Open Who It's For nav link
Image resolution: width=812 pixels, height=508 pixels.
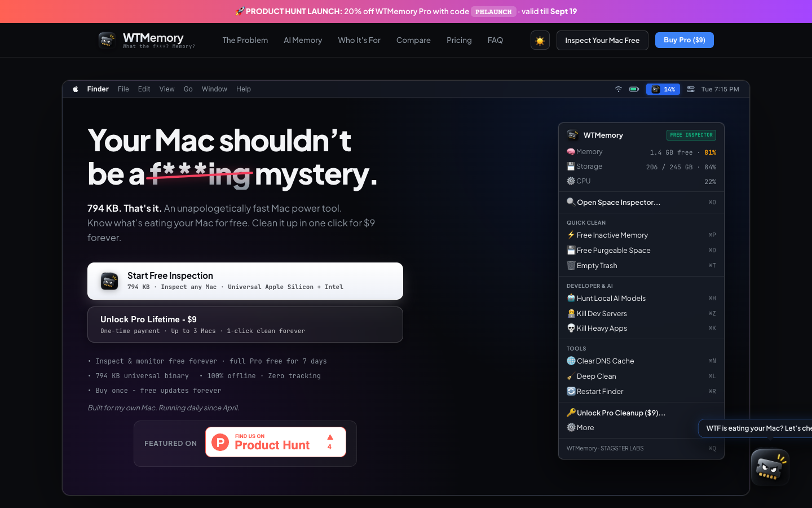(x=359, y=40)
